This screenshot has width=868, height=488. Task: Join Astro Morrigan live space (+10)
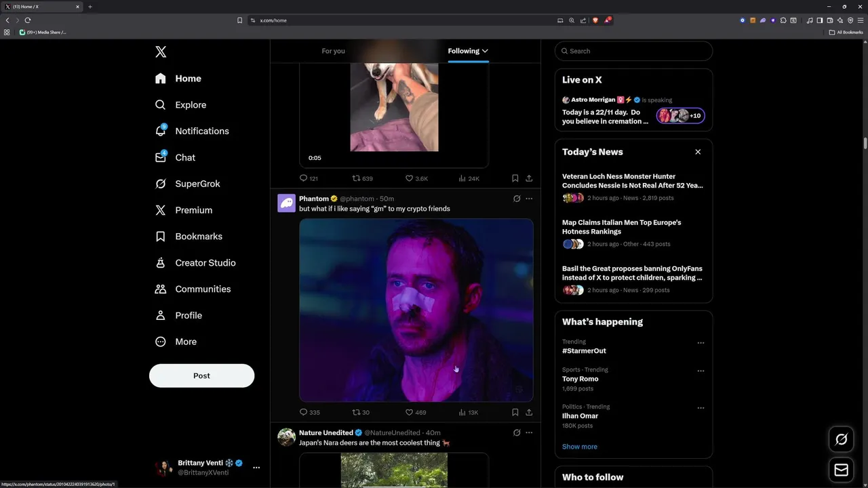pyautogui.click(x=680, y=116)
